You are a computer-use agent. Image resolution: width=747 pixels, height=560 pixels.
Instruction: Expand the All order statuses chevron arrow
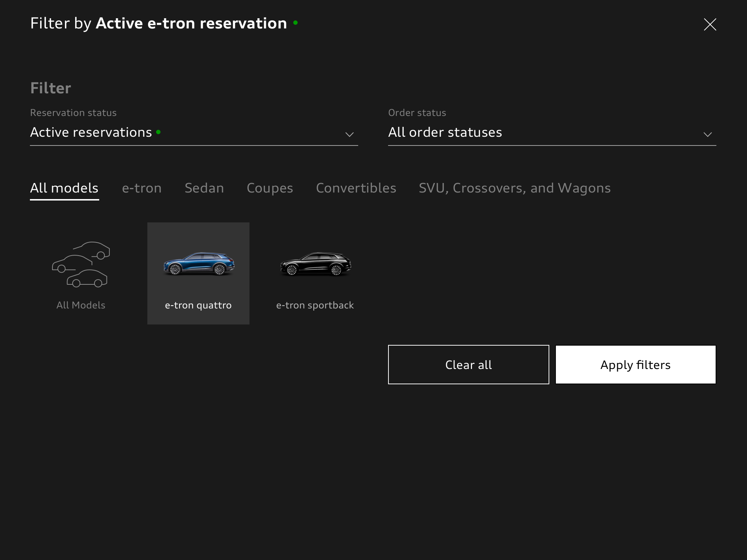pyautogui.click(x=708, y=135)
